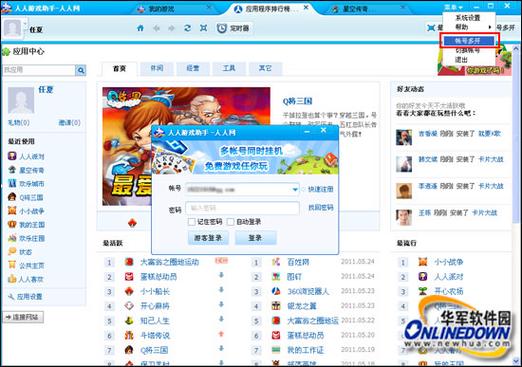Click the 连接网站 button

click(x=23, y=317)
